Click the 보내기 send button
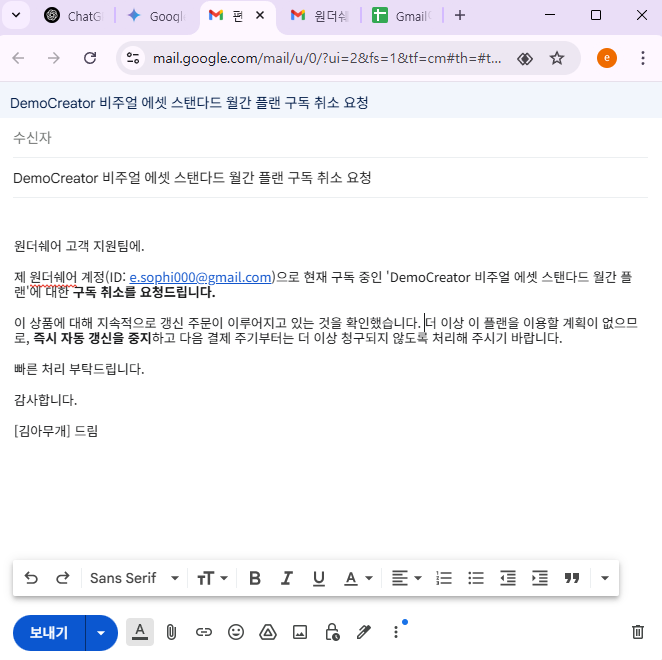Image resolution: width=662 pixels, height=660 pixels. coord(49,633)
